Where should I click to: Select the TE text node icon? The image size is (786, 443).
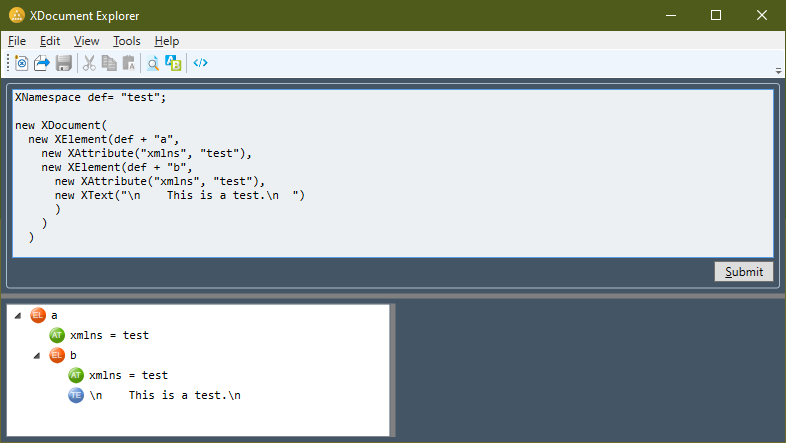[76, 395]
